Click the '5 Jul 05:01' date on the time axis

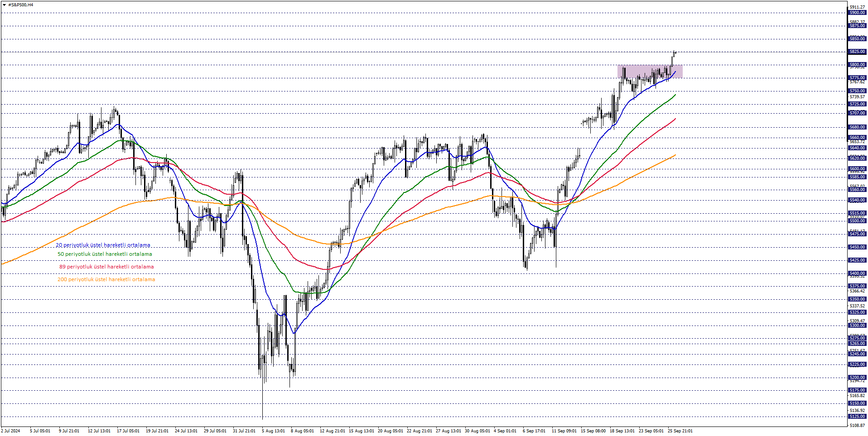pyautogui.click(x=40, y=431)
